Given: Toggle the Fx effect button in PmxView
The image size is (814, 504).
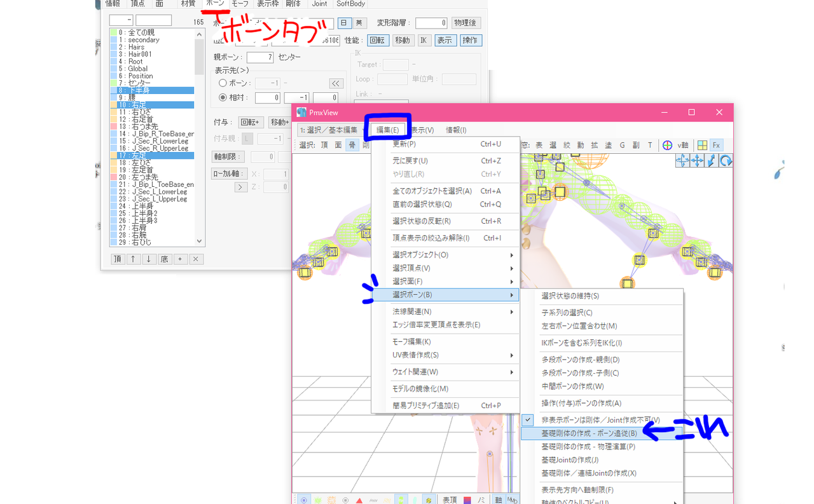Looking at the screenshot, I should [716, 145].
